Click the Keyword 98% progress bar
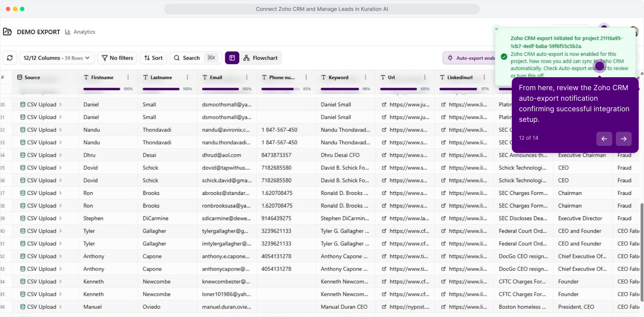This screenshot has height=317, width=644. coord(340,89)
